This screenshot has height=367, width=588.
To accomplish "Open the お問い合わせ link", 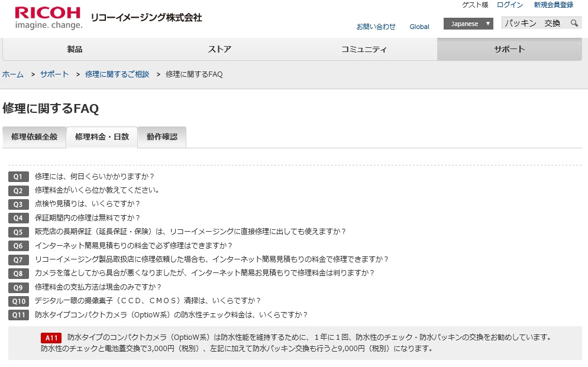I will click(x=376, y=27).
